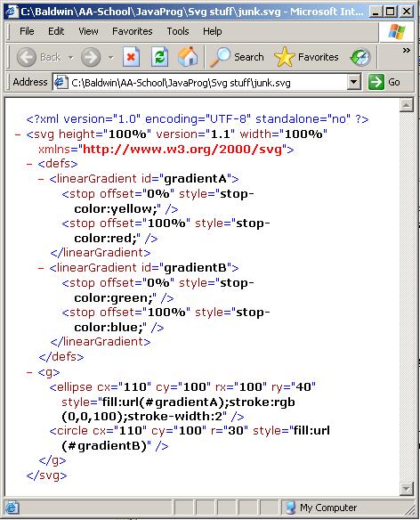Image resolution: width=420 pixels, height=520 pixels.
Task: Collapse the defs element node
Action: tap(29, 164)
